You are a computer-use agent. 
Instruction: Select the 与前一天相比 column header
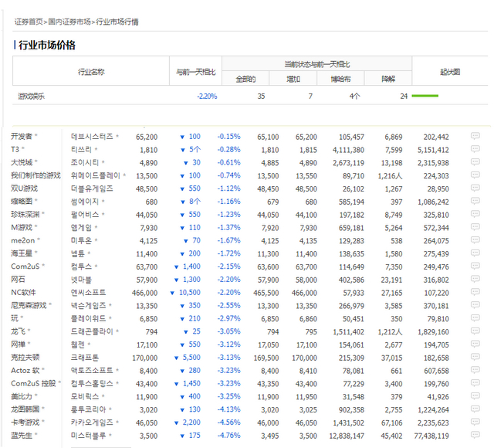coord(195,72)
